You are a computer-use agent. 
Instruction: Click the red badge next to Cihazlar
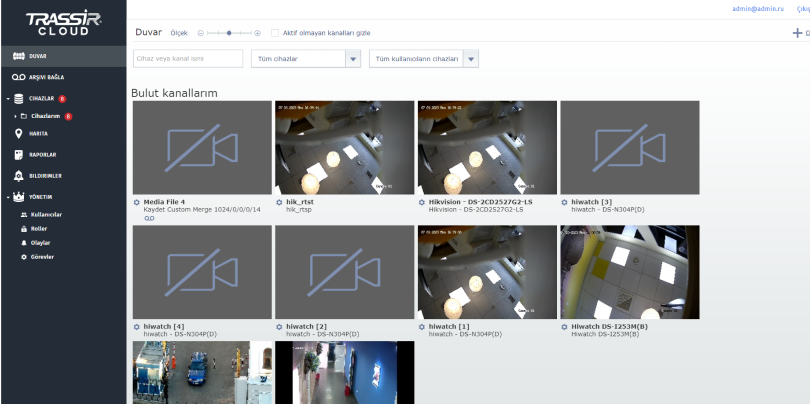pyautogui.click(x=62, y=99)
